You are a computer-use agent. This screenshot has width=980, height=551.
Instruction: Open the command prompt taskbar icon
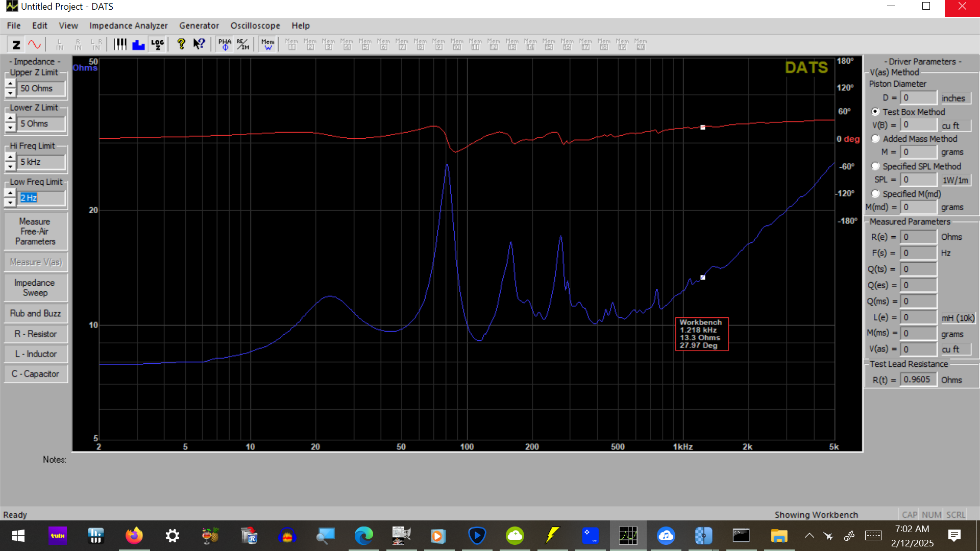click(x=741, y=536)
